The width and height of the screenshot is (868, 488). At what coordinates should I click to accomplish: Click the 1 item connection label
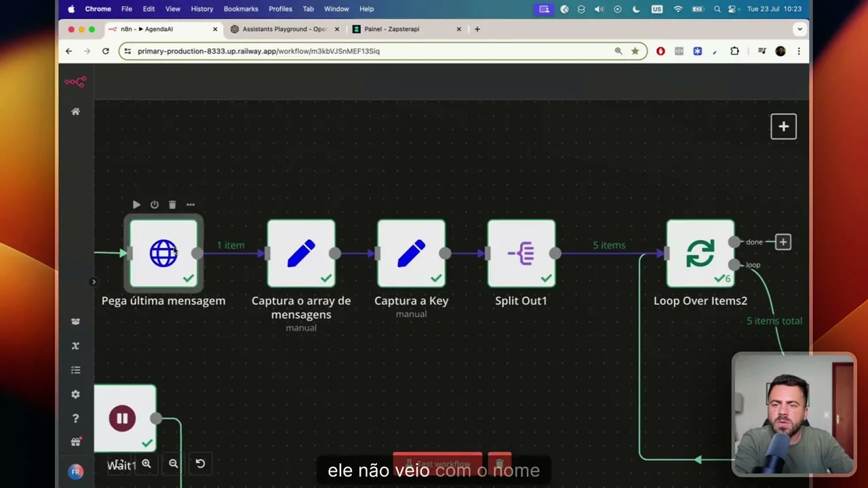pos(231,245)
